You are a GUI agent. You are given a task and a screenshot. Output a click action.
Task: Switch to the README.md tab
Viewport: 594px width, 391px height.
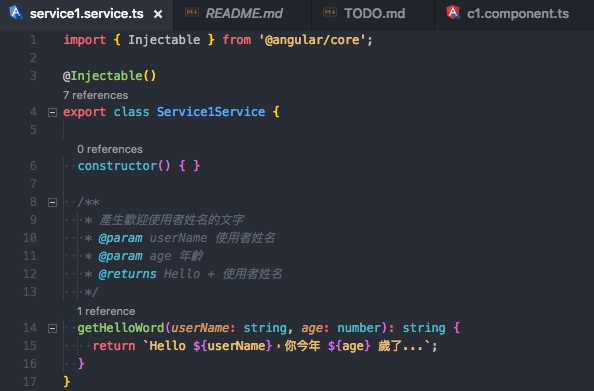click(244, 14)
